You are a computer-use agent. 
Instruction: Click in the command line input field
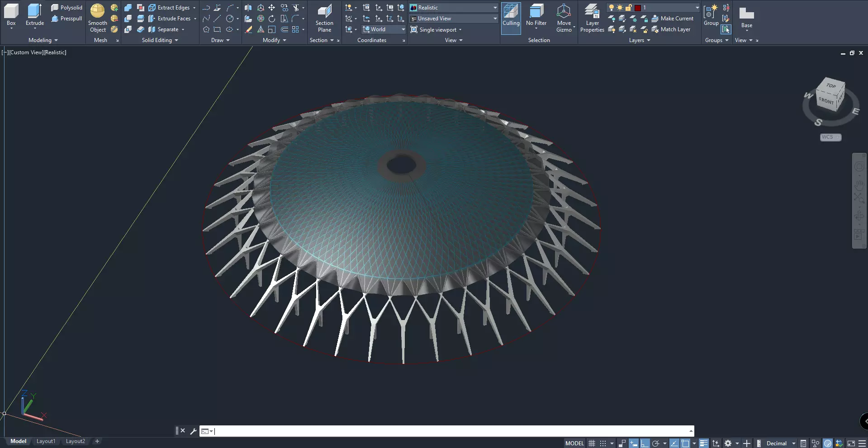(x=452, y=431)
